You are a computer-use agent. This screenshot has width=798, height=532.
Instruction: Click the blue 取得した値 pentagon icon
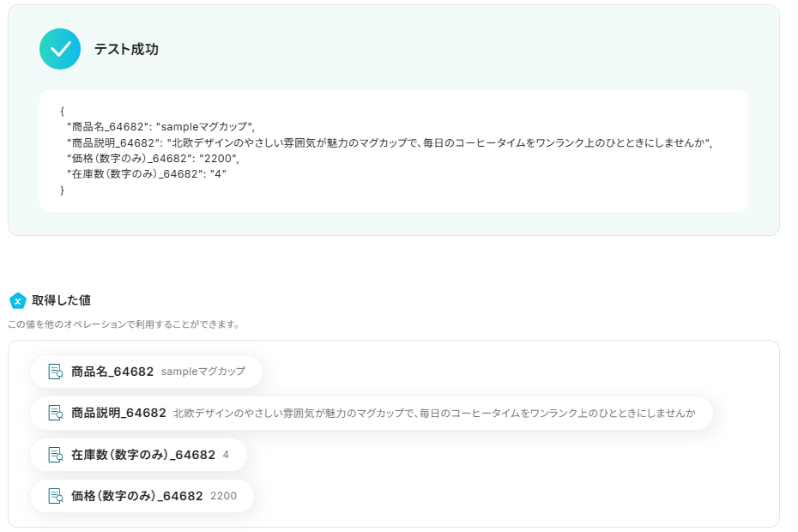coord(17,300)
